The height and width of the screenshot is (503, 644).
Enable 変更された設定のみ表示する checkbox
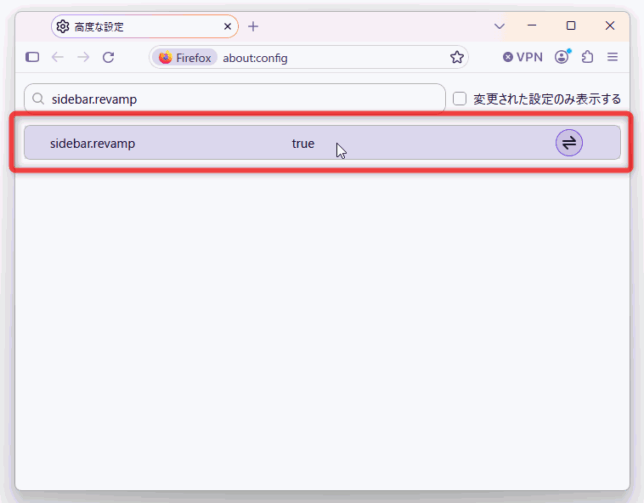point(459,99)
